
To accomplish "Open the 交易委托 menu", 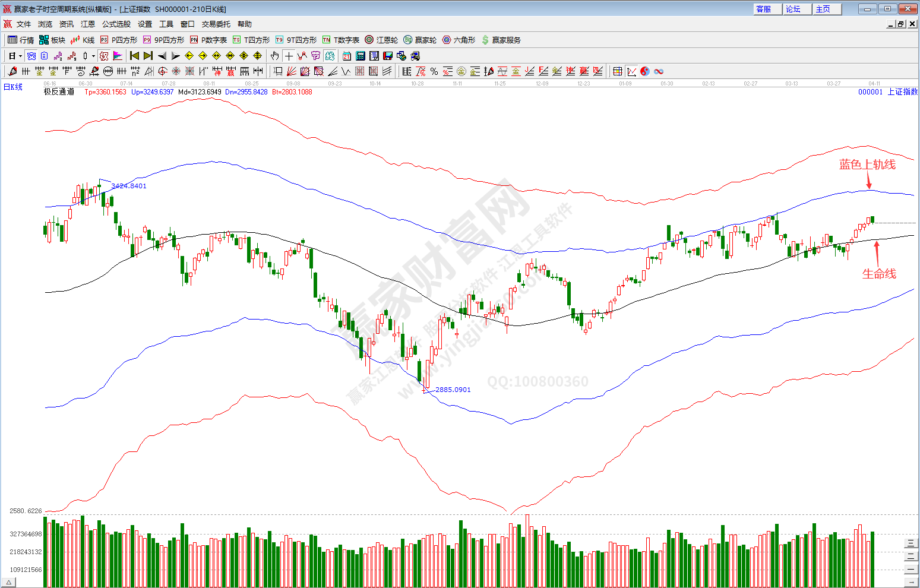I will [x=216, y=24].
